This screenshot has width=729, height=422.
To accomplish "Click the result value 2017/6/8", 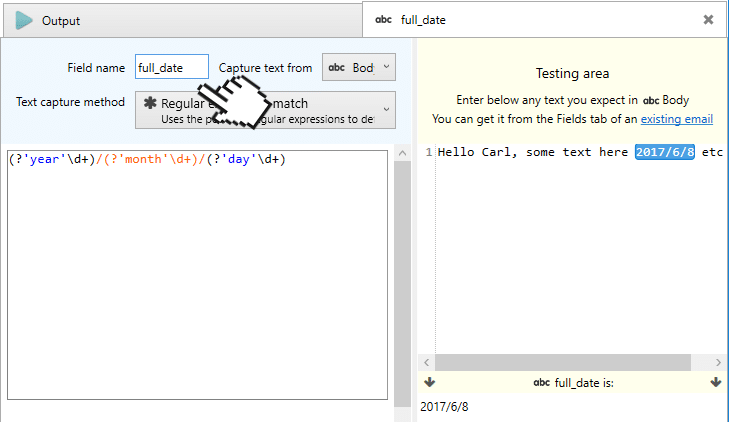I will [444, 407].
